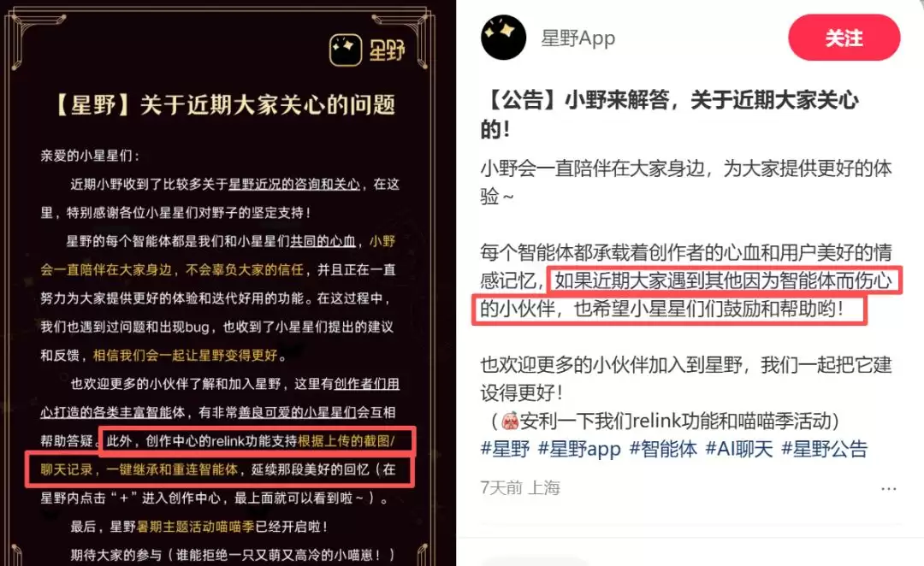This screenshot has width=924, height=566.
Task: Click the announcement heading 关于近期大家关心的问题
Action: (226, 105)
